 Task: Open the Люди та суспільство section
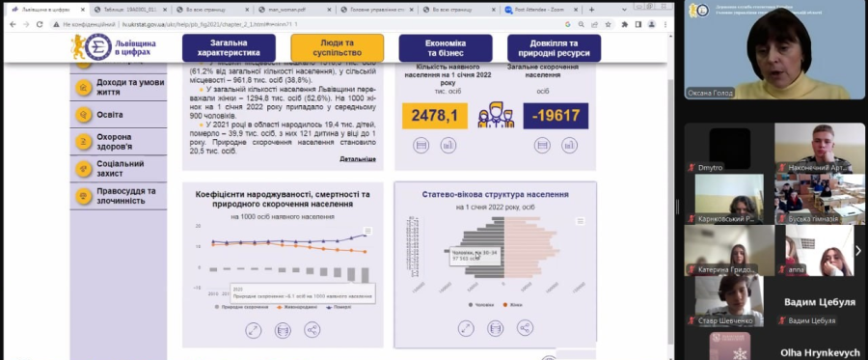[x=338, y=48]
